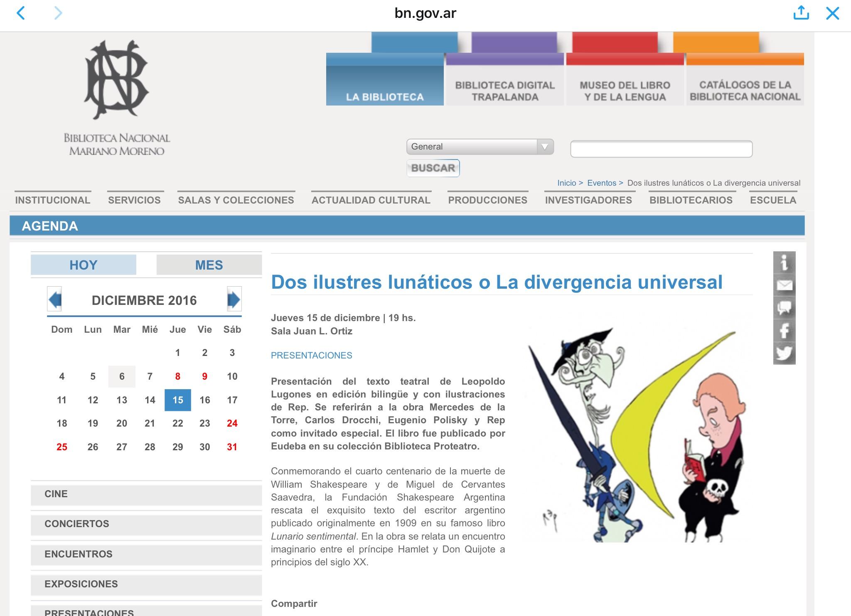Select December 25 in the calendar
The height and width of the screenshot is (616, 851).
(x=62, y=447)
